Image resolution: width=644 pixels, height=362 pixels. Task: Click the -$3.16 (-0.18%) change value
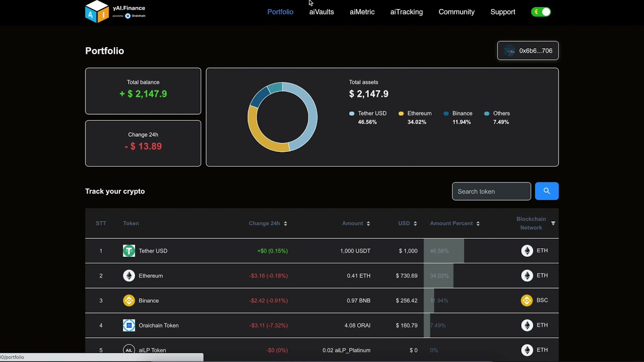tap(268, 276)
